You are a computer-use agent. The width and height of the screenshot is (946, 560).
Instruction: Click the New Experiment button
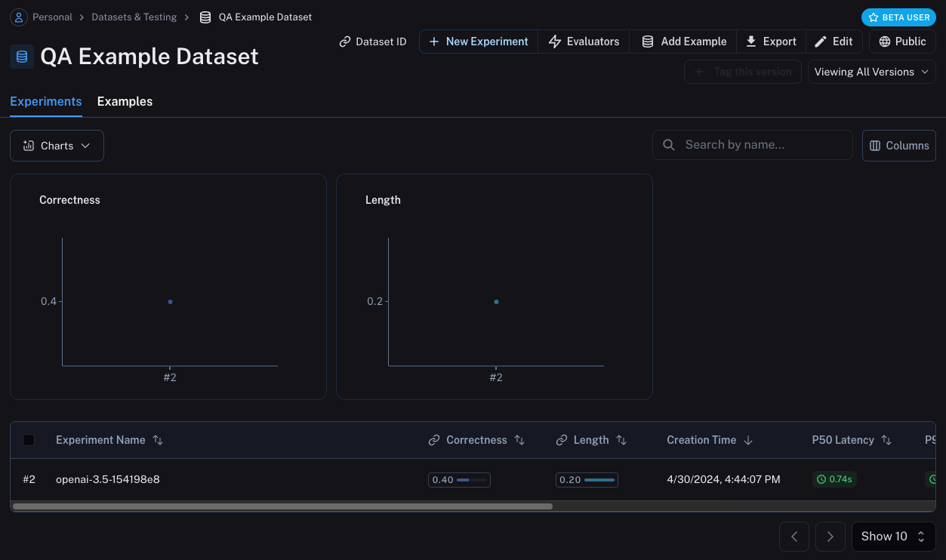(x=479, y=42)
